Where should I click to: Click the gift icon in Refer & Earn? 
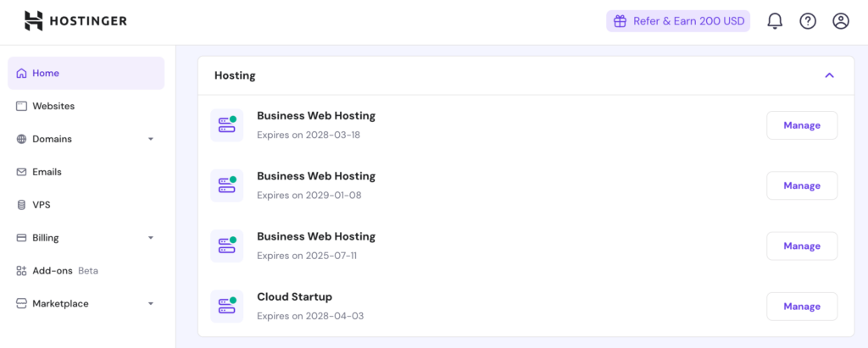pyautogui.click(x=620, y=21)
